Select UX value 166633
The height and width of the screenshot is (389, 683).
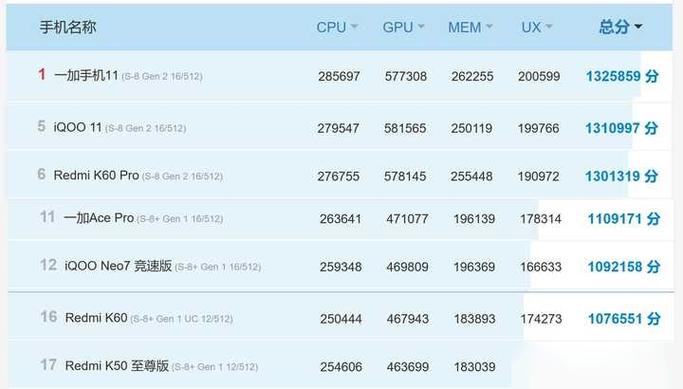(541, 267)
